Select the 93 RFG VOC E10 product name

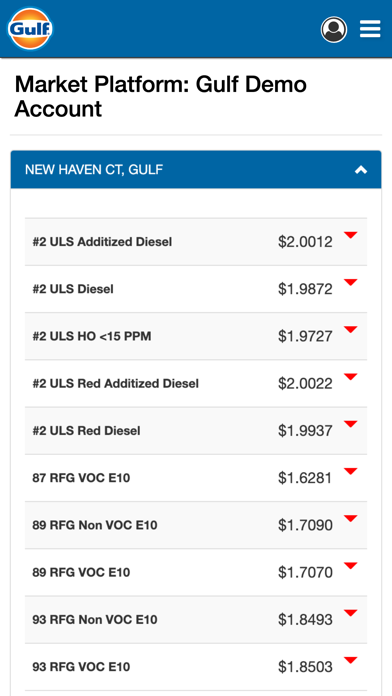pyautogui.click(x=81, y=667)
